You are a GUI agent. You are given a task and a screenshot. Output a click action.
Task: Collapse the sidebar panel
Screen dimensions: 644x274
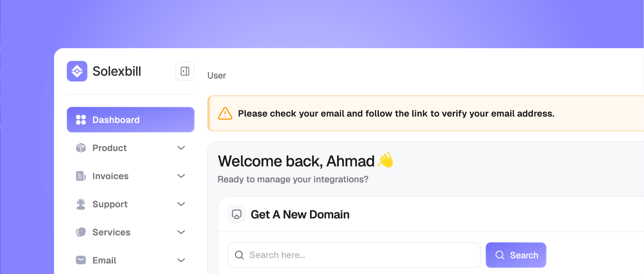tap(185, 71)
